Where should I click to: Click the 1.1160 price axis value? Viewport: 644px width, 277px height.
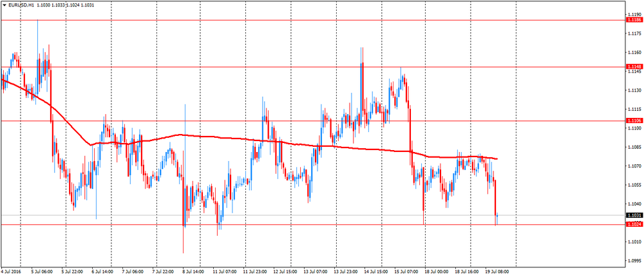633,52
